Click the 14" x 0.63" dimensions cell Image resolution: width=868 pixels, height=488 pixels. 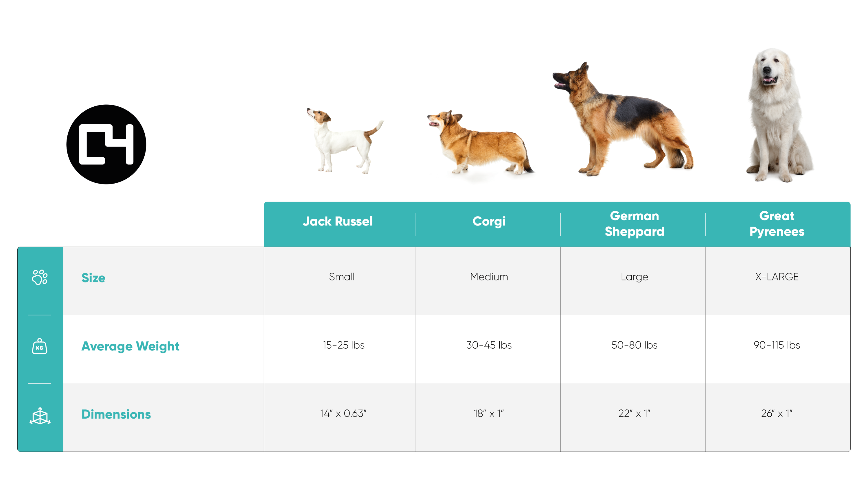(343, 413)
